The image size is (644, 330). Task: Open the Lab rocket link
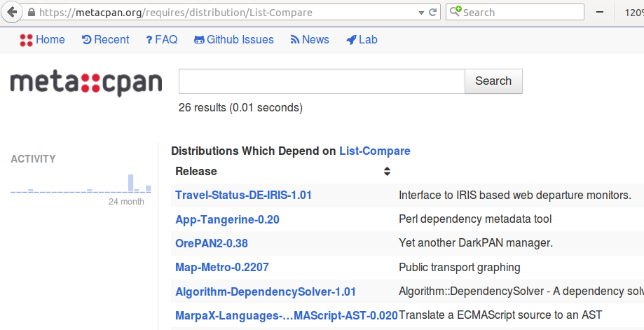(362, 40)
